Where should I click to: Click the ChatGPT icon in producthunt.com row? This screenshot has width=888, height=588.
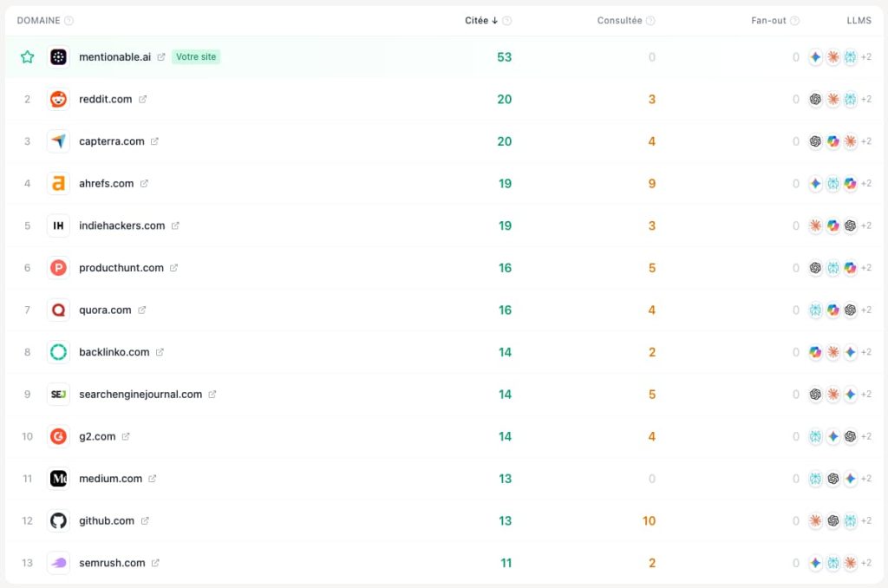pos(815,268)
